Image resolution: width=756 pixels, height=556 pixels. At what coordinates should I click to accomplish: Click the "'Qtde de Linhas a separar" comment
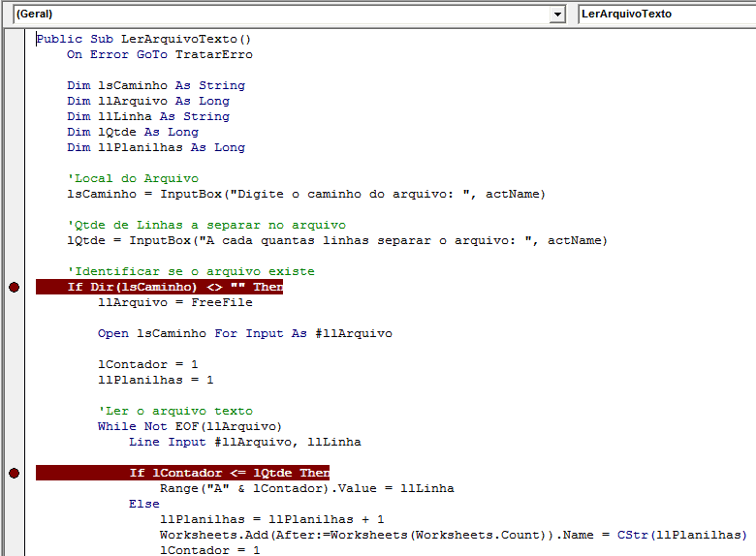point(205,225)
